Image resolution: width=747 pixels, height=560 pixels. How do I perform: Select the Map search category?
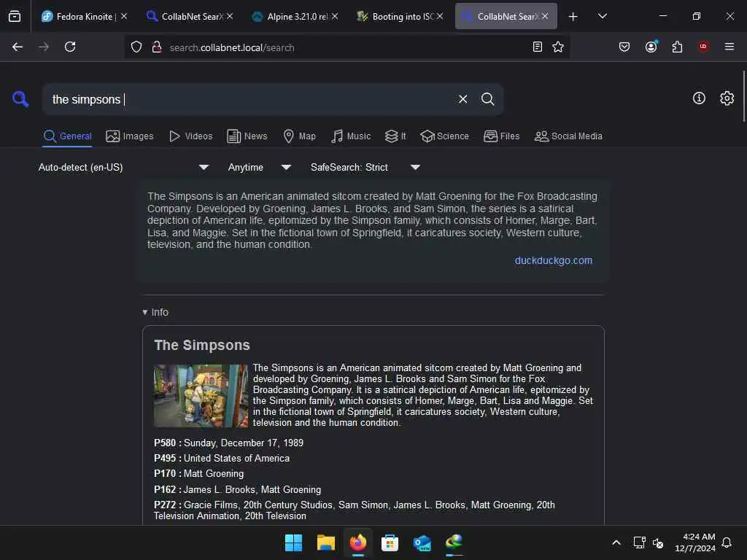299,136
